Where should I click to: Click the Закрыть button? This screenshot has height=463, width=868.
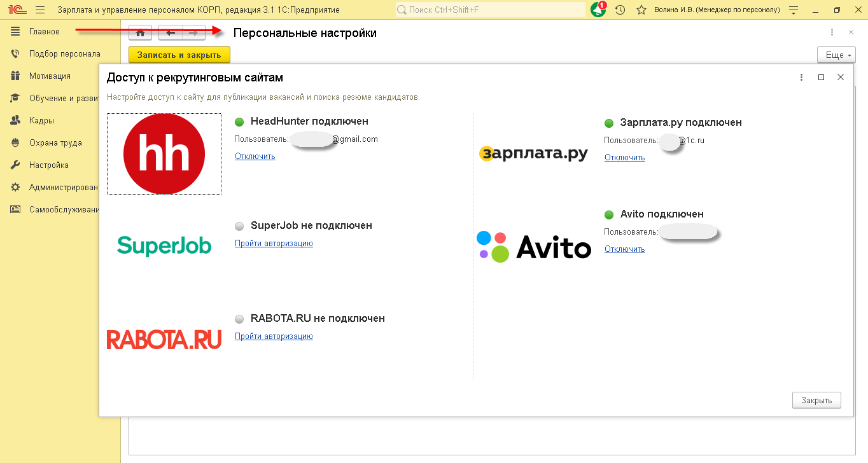(816, 401)
